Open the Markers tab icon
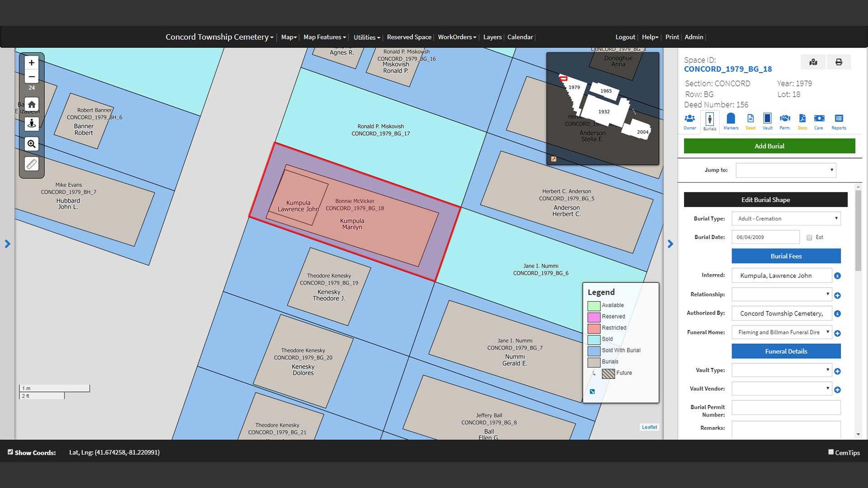Screen dimensions: 868x488 pyautogui.click(x=731, y=122)
